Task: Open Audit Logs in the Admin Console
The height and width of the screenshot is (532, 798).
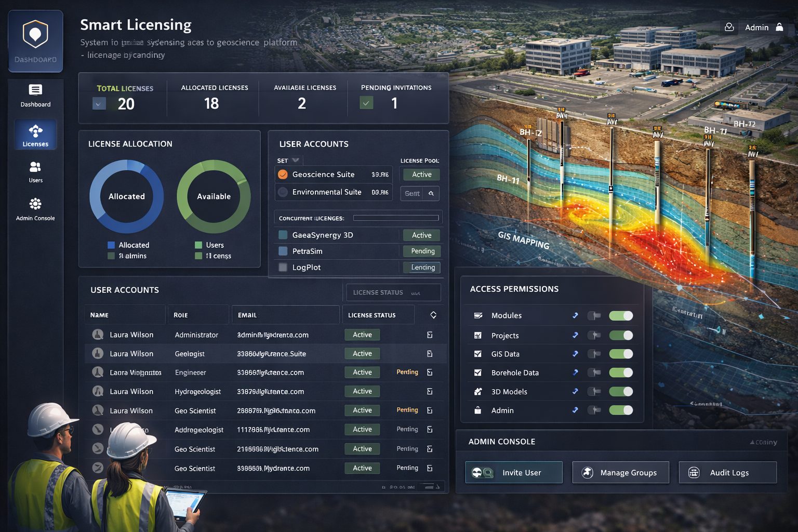Action: pos(727,472)
